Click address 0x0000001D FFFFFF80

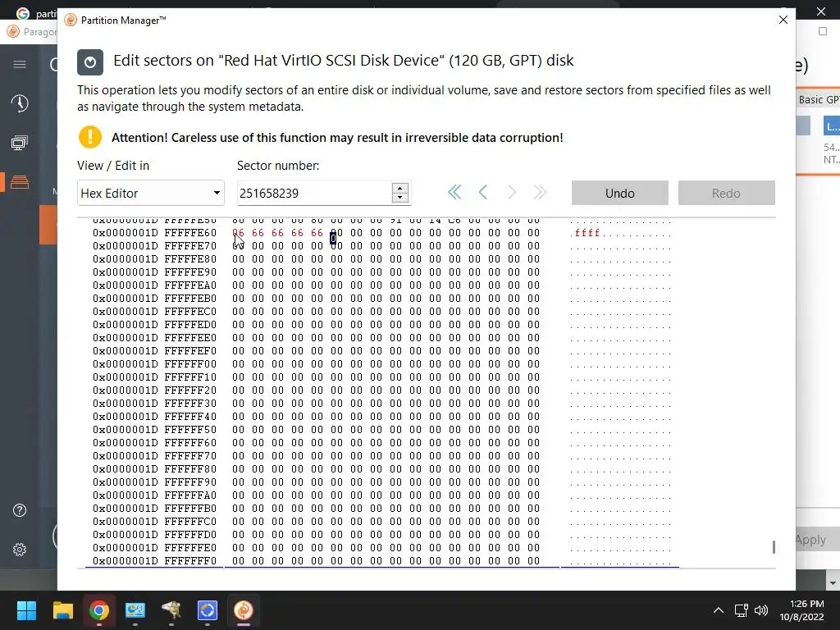[x=154, y=469]
